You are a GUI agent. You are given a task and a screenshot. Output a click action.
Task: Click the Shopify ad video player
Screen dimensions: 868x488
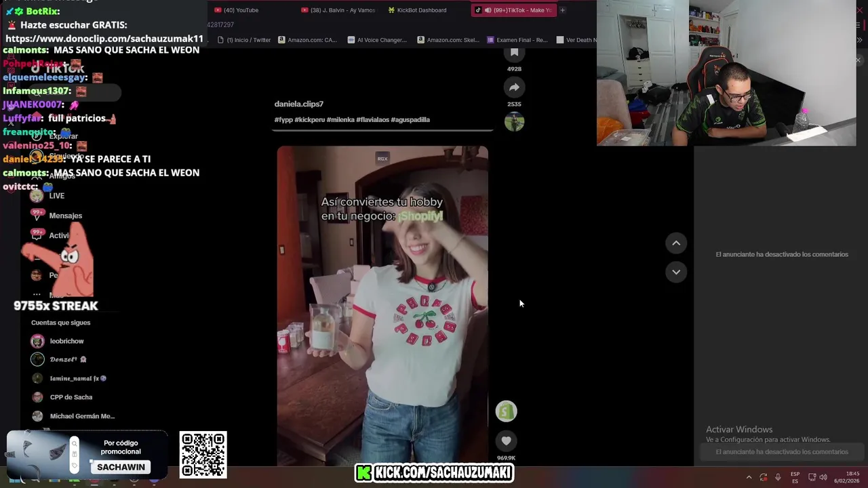pos(382,305)
